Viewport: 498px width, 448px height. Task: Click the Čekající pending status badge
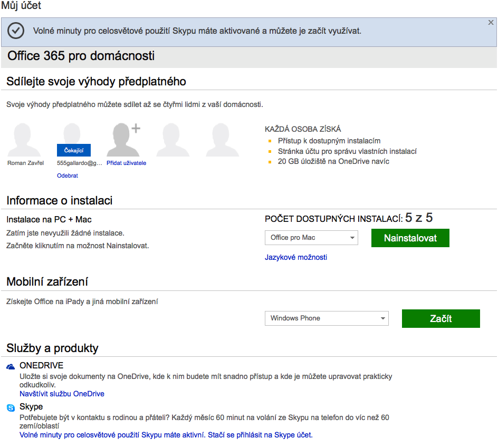point(74,150)
